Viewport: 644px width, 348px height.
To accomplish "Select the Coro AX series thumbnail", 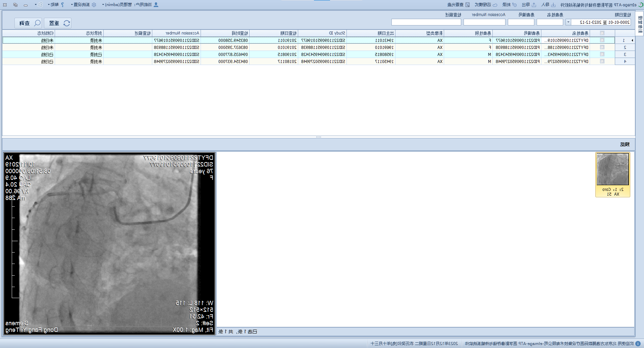I will point(612,175).
